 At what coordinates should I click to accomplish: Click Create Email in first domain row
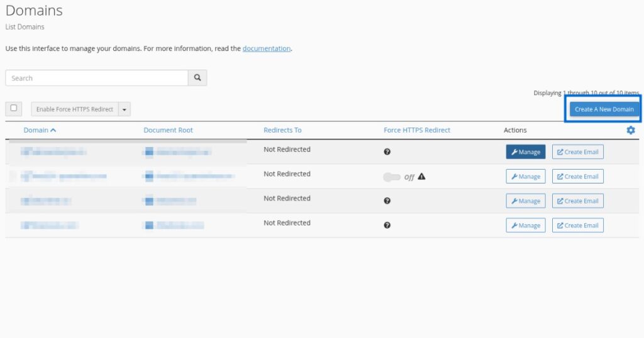coord(577,152)
